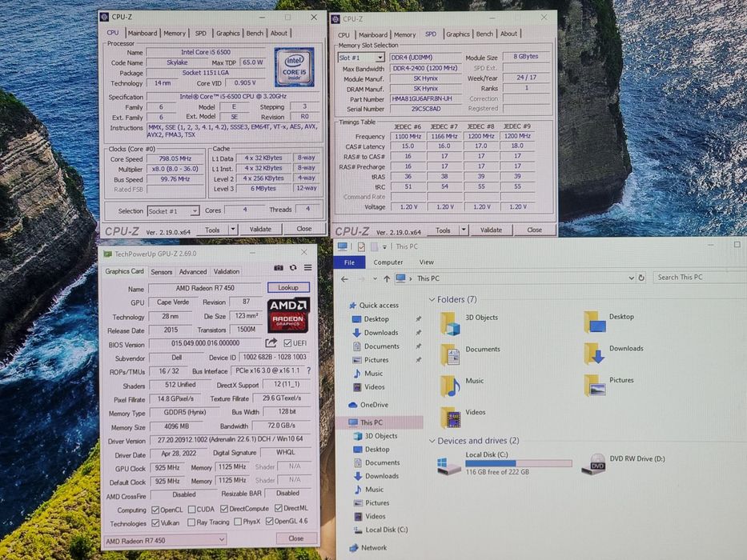Click the Explorer back arrow
The width and height of the screenshot is (747, 560).
click(345, 278)
